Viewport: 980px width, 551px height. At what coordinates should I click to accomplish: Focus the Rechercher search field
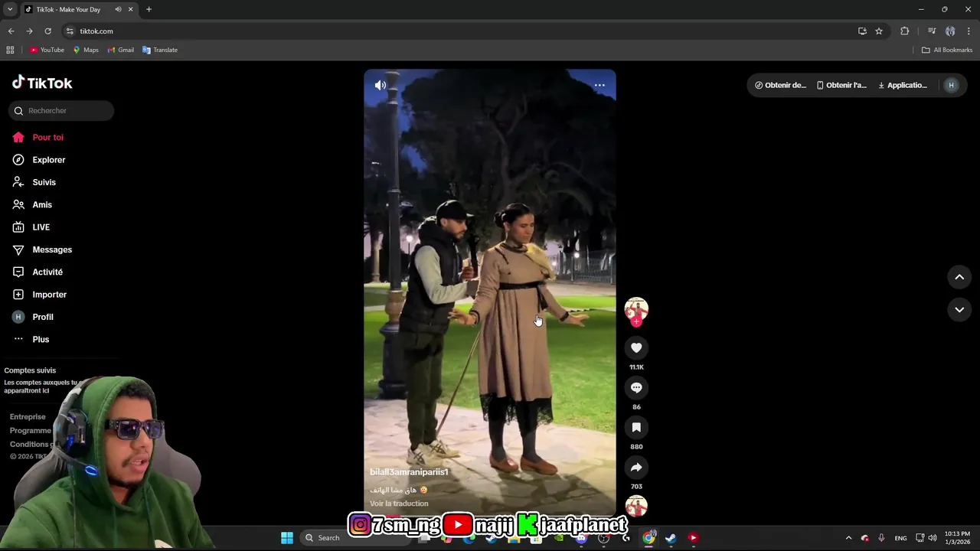tap(61, 111)
